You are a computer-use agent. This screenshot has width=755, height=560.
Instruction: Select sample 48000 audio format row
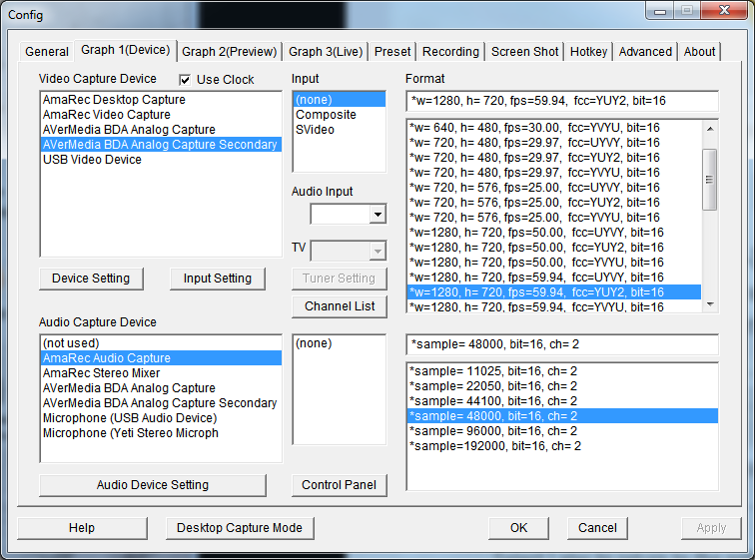(562, 415)
